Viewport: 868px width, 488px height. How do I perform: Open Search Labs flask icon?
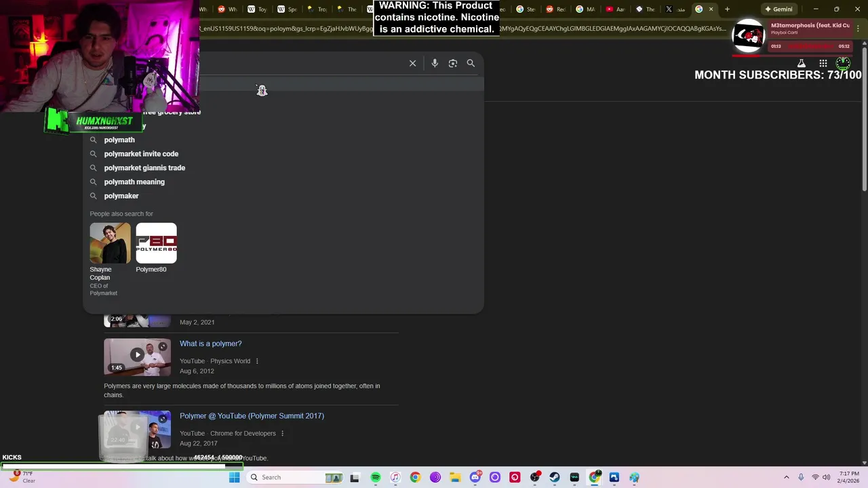tap(801, 63)
